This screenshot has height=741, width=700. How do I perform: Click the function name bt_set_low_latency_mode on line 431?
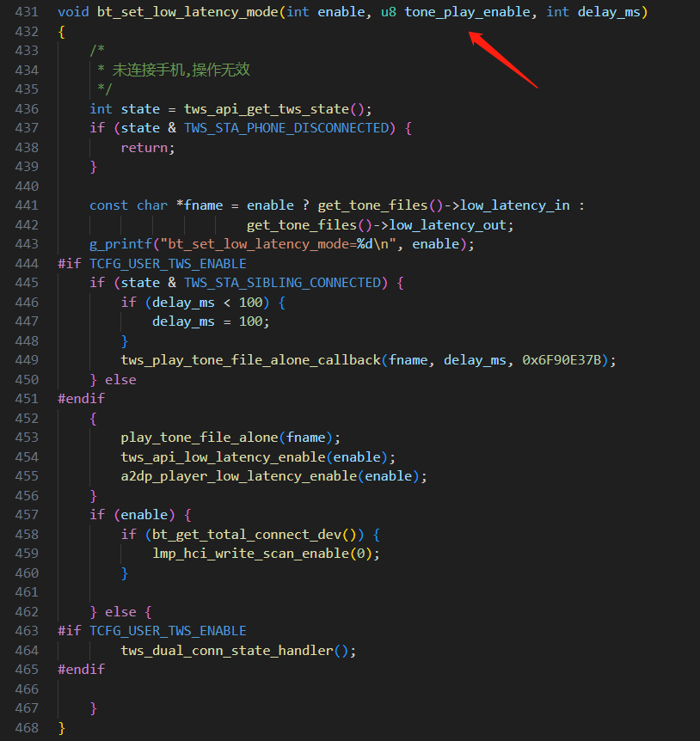[x=187, y=12]
